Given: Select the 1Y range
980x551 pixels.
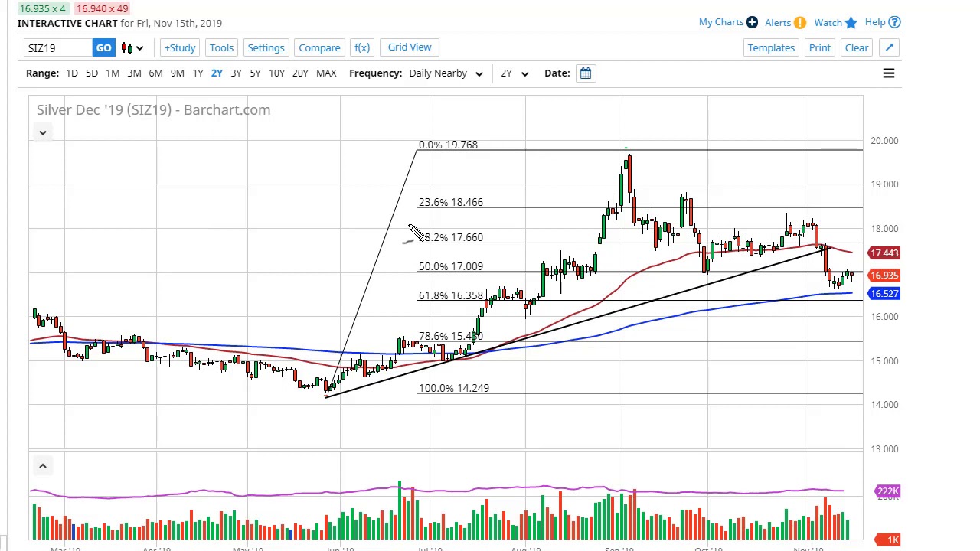Looking at the screenshot, I should tap(198, 73).
